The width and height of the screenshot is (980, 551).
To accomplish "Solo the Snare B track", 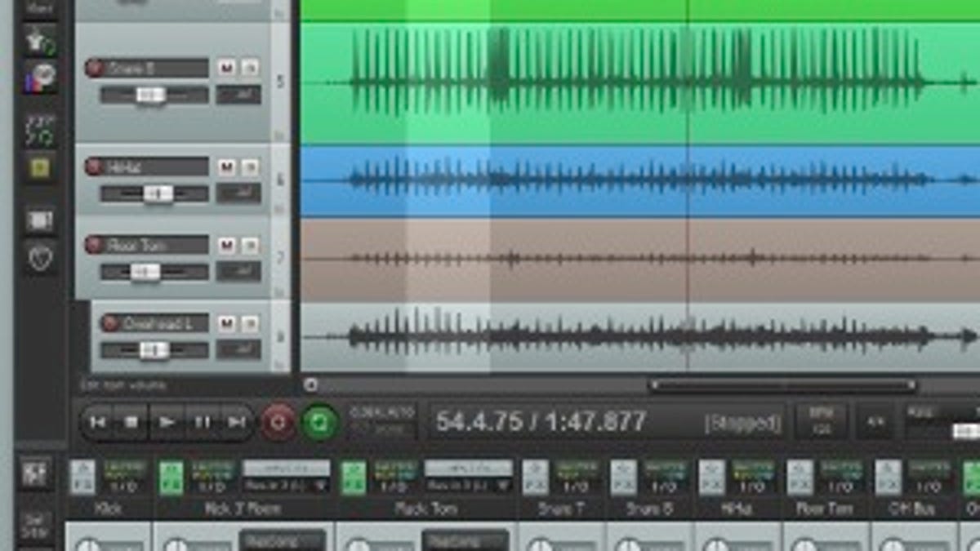I will pos(250,69).
